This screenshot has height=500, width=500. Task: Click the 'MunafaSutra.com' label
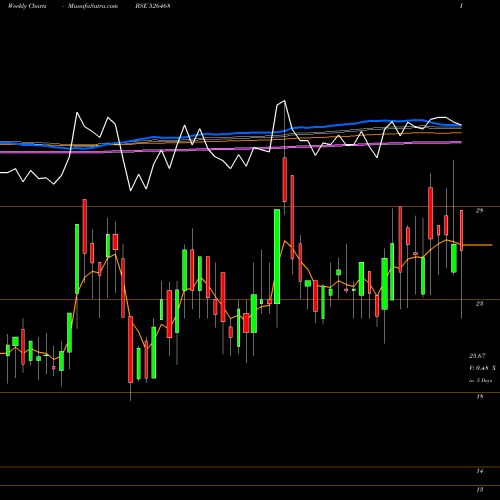pyautogui.click(x=93, y=6)
